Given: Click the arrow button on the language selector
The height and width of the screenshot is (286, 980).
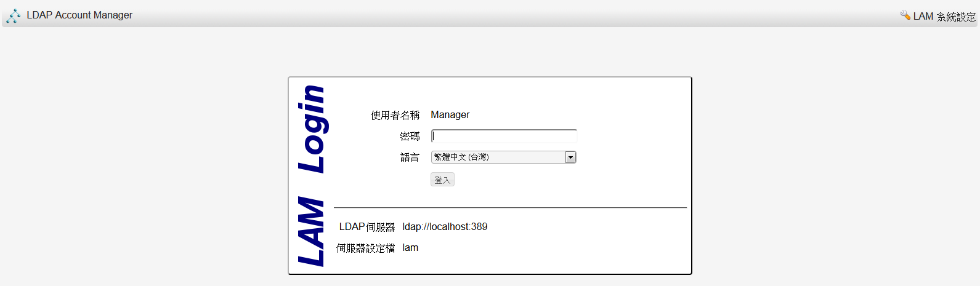Looking at the screenshot, I should pyautogui.click(x=570, y=157).
